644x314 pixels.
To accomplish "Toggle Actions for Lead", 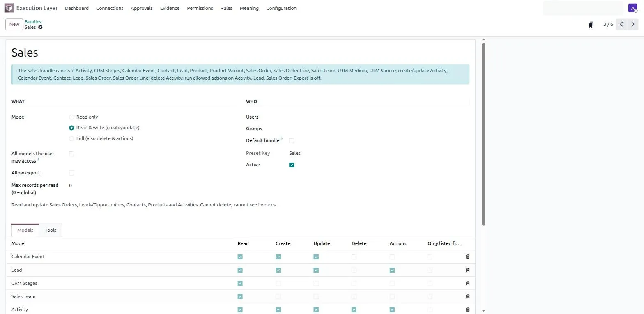I will (x=392, y=270).
